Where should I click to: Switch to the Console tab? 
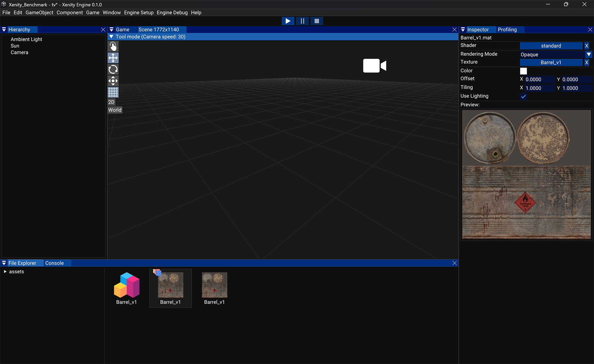point(54,263)
